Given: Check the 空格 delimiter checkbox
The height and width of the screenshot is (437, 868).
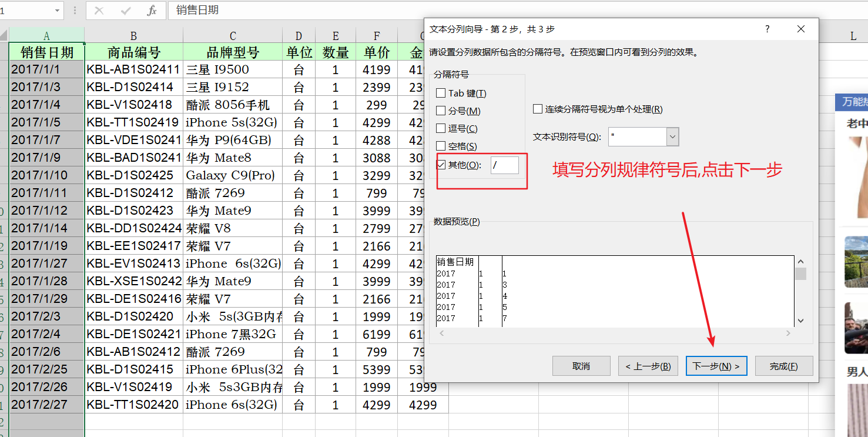Looking at the screenshot, I should coord(440,146).
